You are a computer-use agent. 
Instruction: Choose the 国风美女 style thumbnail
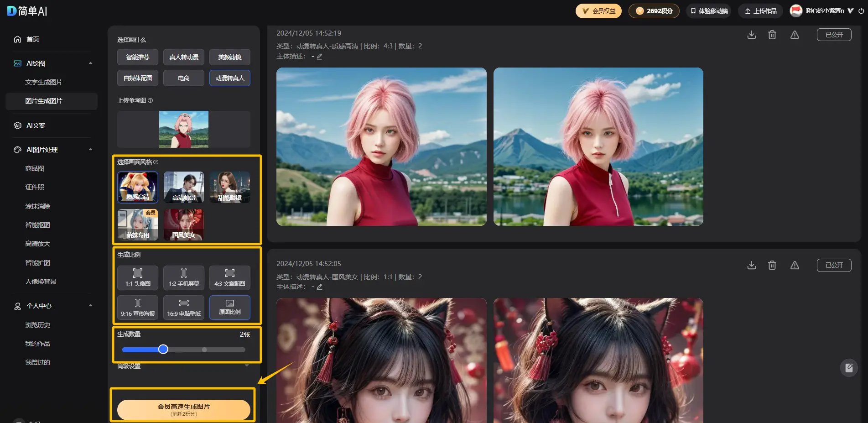coord(184,225)
